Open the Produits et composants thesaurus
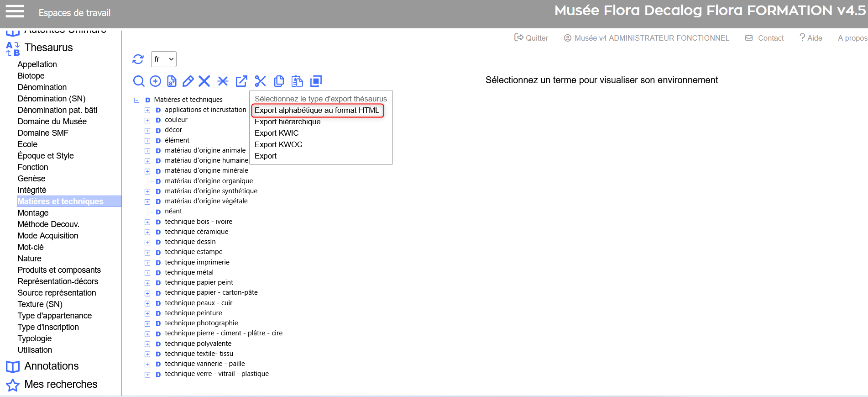The height and width of the screenshot is (397, 868). 59,270
